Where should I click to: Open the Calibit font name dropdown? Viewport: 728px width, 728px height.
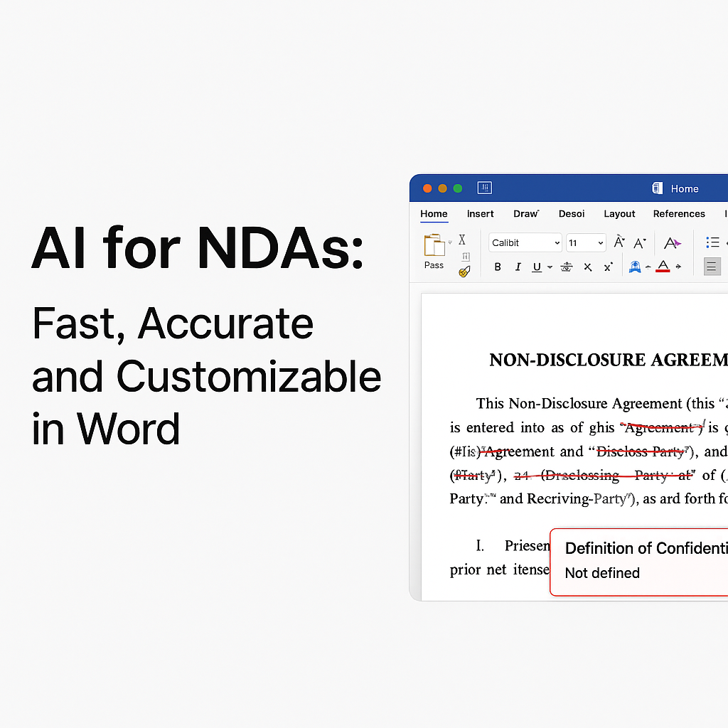(x=525, y=243)
